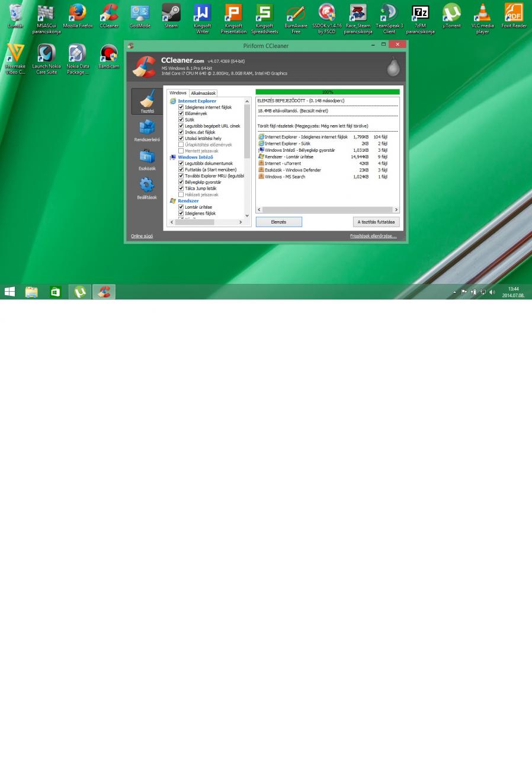Toggle the Tálca Jump listák checkbox
Viewport: 532px width, 759px height.
(181, 188)
